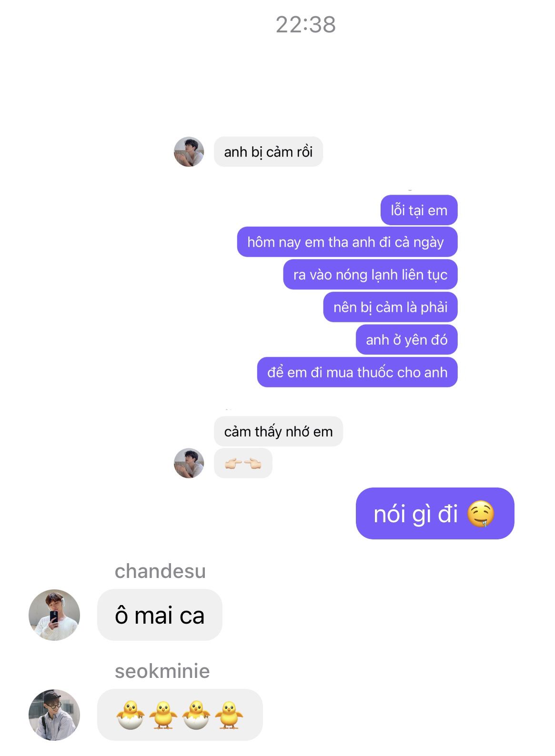Tap the last baby chick emoji
The image size is (555, 756).
click(x=229, y=715)
